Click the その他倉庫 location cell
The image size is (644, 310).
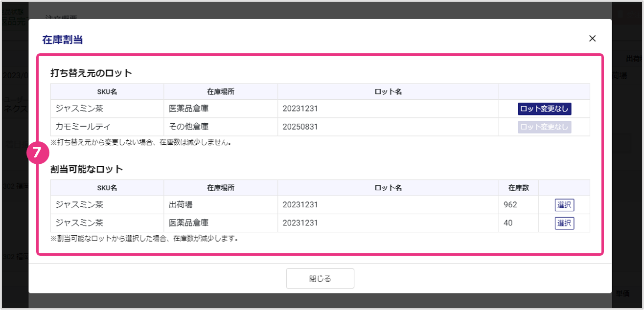189,127
